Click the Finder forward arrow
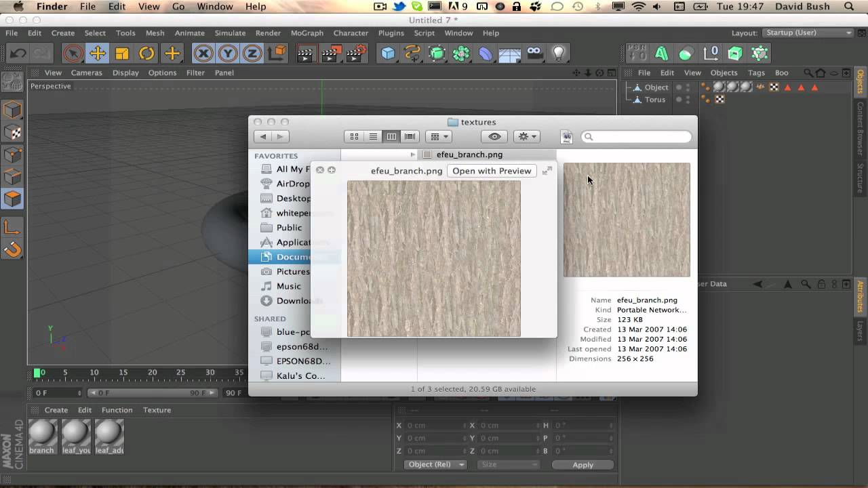868x488 pixels. pyautogui.click(x=280, y=136)
